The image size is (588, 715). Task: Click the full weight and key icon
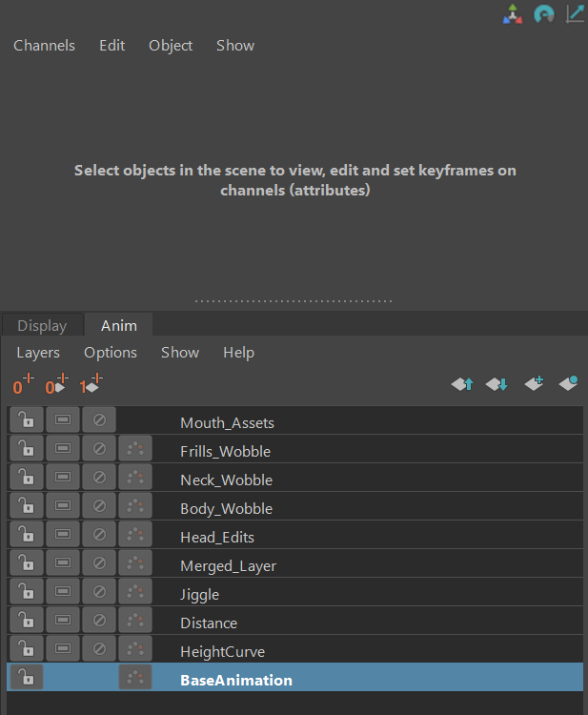(x=91, y=384)
